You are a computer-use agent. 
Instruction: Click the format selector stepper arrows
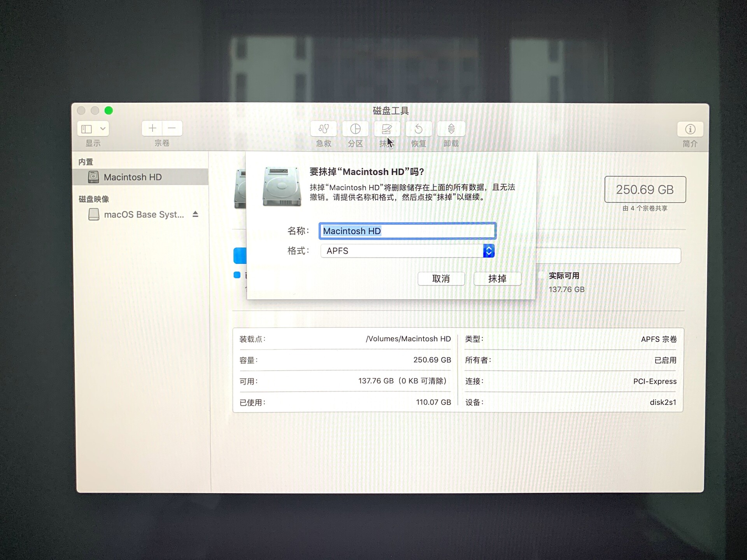coord(489,251)
